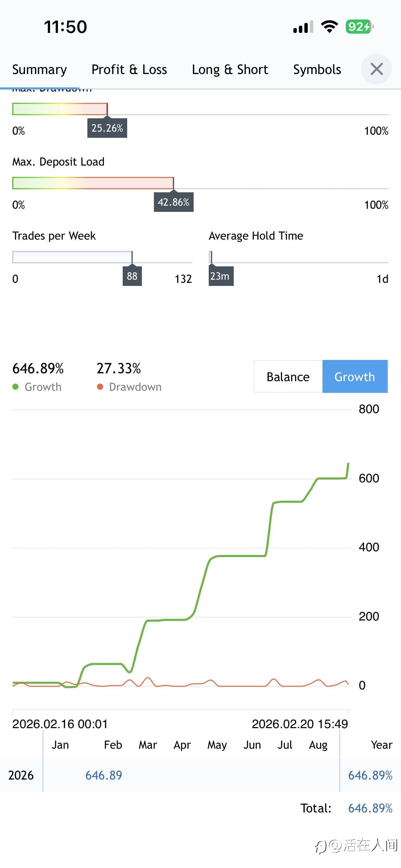This screenshot has height=868, width=401.
Task: Click the green Growth legend dot
Action: (x=15, y=387)
